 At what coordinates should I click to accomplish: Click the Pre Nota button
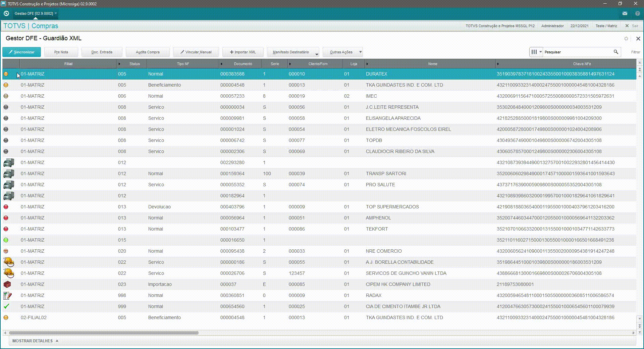(x=61, y=52)
